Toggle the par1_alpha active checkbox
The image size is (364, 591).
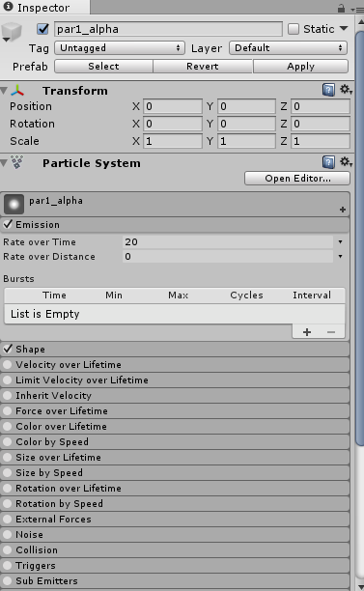42,29
